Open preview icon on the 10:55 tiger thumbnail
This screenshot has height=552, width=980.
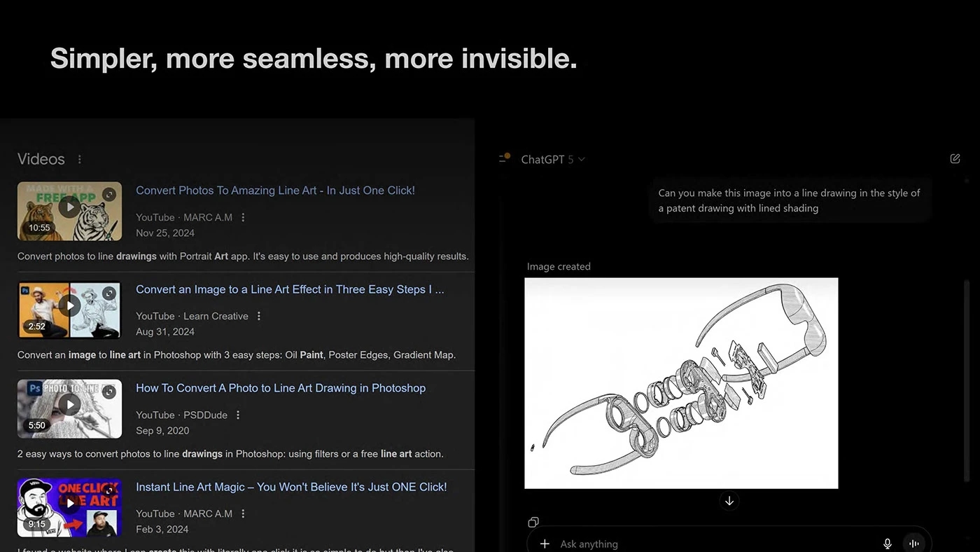pos(108,195)
